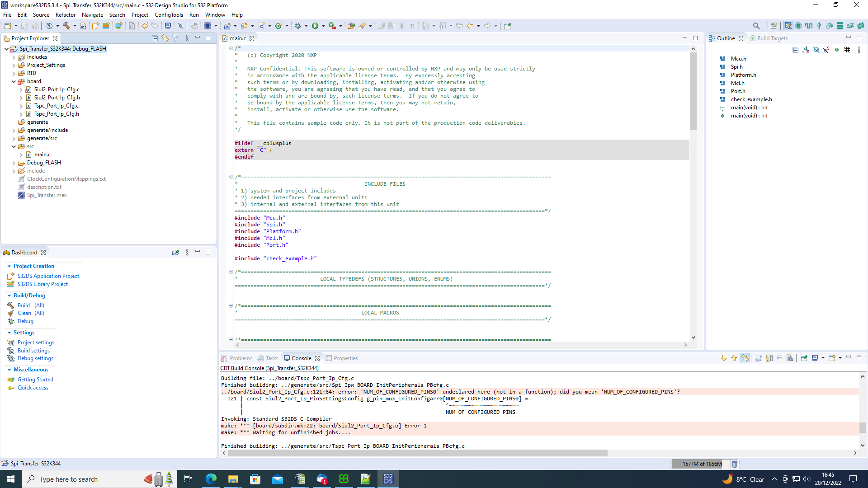This screenshot has width=868, height=488.
Task: Open the Clocks perspective waveform icon
Action: [x=809, y=26]
